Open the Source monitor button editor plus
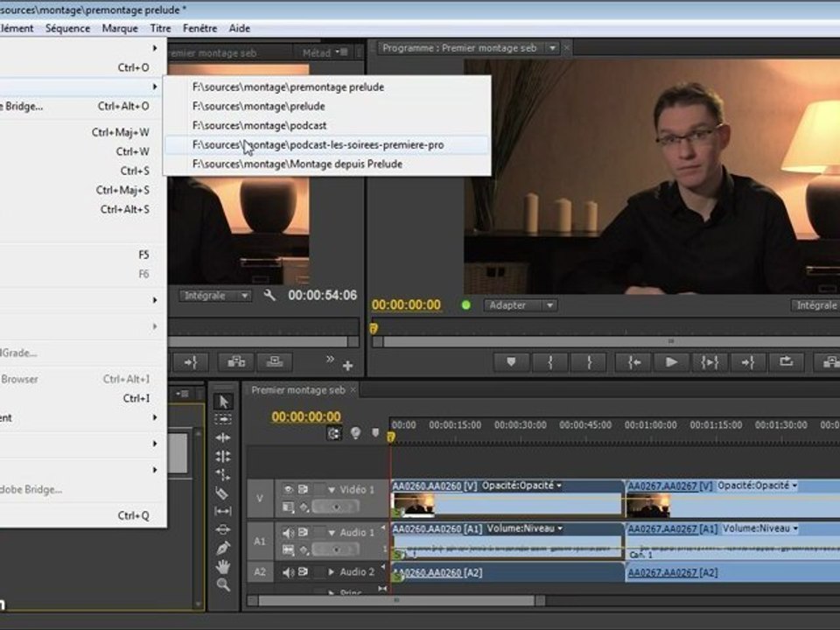This screenshot has width=840, height=630. (347, 366)
